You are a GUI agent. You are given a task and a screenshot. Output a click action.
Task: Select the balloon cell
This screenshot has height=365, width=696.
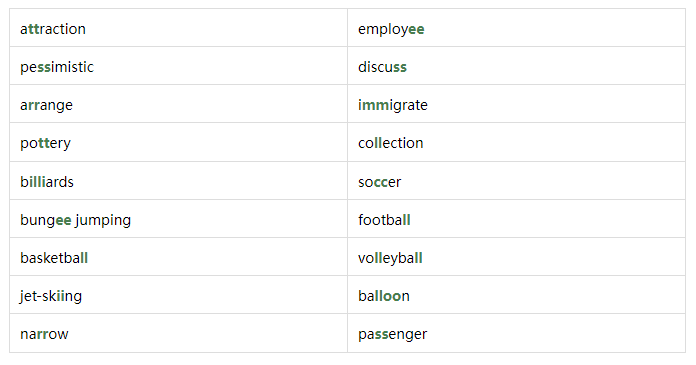pyautogui.click(x=516, y=295)
